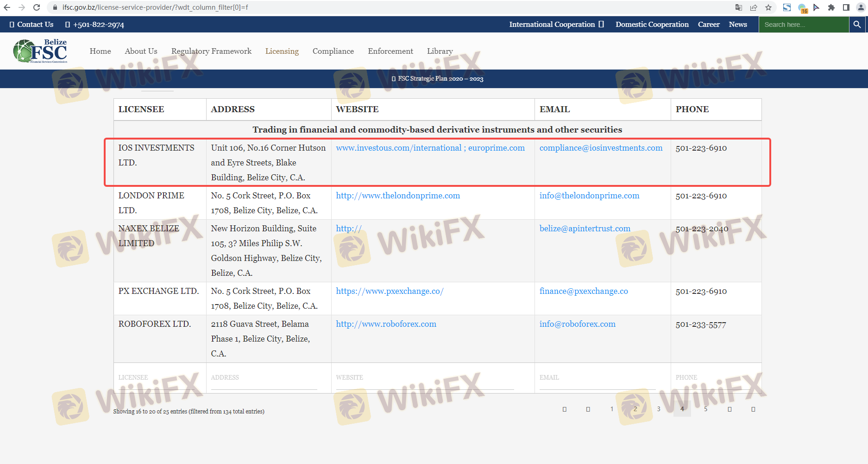This screenshot has height=464, width=868.
Task: Go to page 5 of results
Action: [x=705, y=409]
